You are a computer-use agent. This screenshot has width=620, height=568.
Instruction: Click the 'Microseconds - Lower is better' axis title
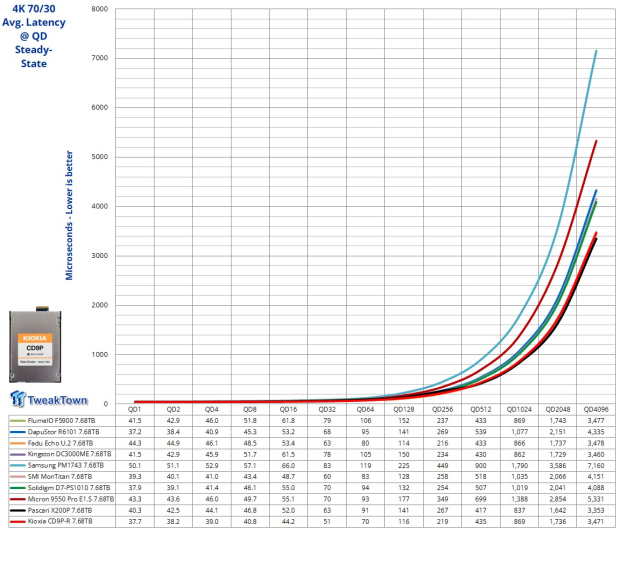tap(69, 215)
